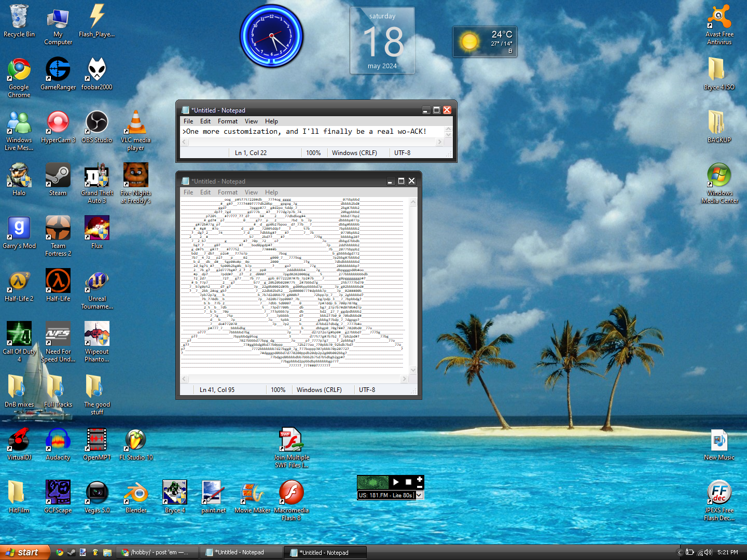Screen dimensions: 747x560
Task: Open the foobar2000 desktop icon
Action: tap(96, 70)
